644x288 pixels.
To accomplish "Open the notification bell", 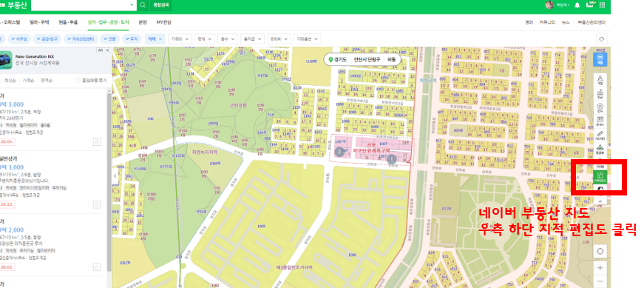I will click(577, 5).
